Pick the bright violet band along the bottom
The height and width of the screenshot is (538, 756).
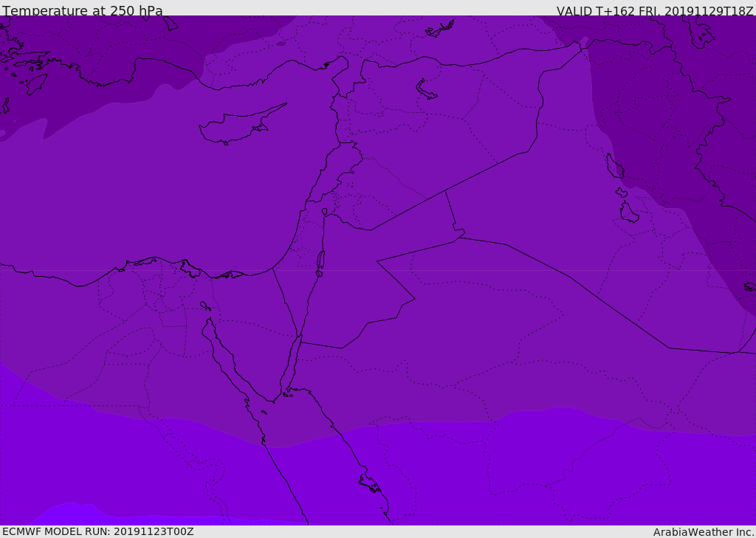[x=443, y=472]
